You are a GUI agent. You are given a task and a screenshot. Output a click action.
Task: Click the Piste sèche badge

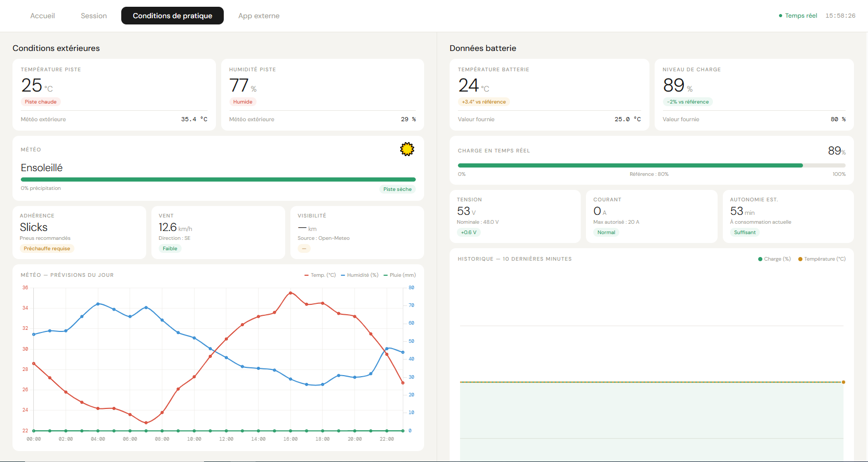coord(398,189)
